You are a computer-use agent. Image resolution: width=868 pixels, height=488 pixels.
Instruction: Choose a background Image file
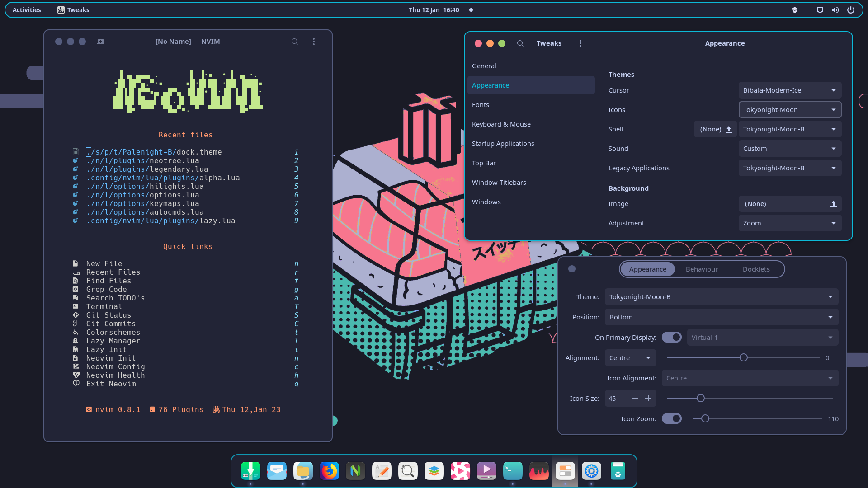point(790,204)
